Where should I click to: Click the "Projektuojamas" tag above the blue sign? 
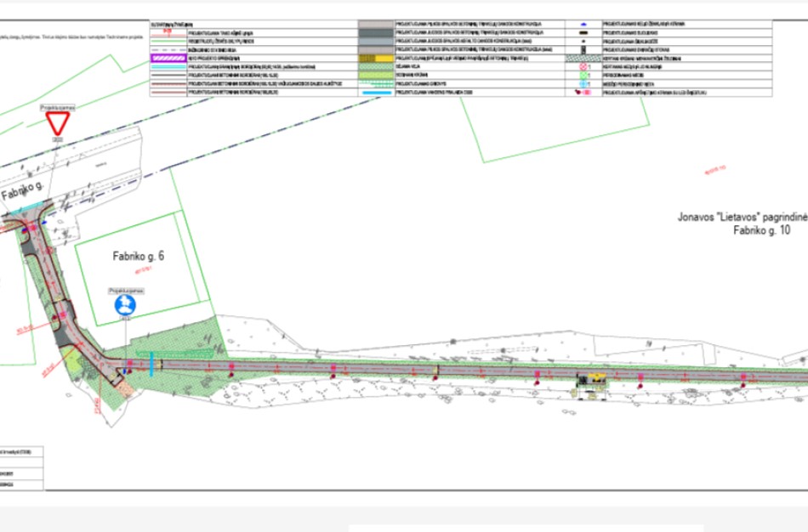pos(126,290)
